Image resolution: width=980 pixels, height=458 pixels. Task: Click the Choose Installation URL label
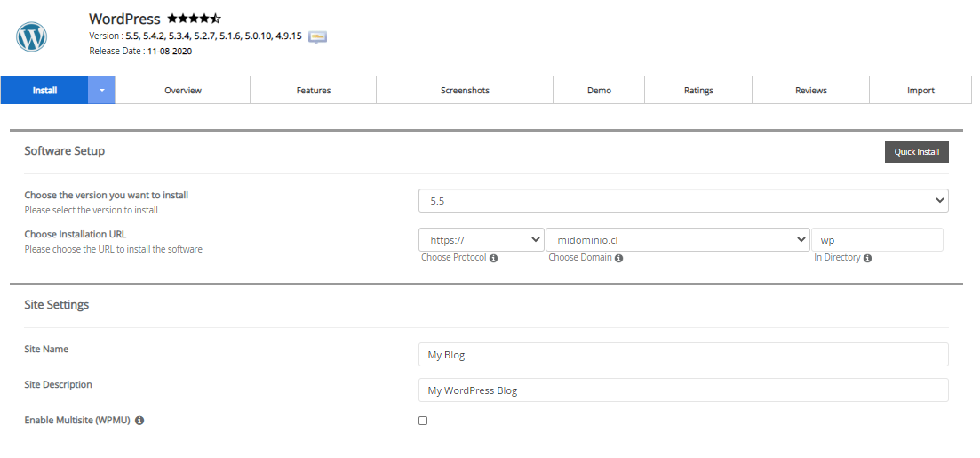(75, 234)
